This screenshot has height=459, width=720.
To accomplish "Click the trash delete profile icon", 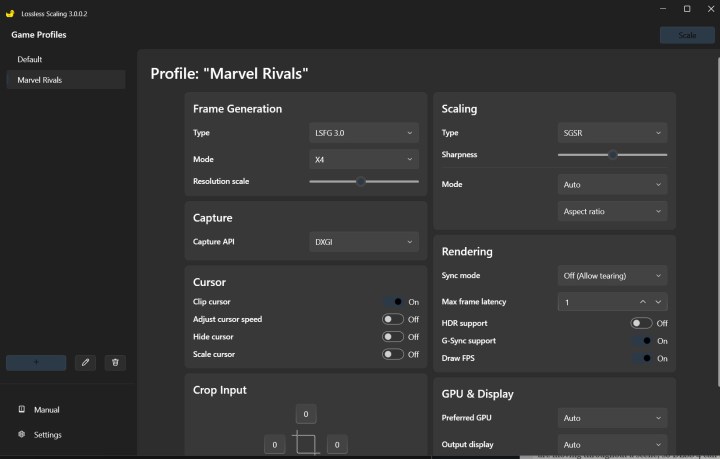I will pos(114,363).
